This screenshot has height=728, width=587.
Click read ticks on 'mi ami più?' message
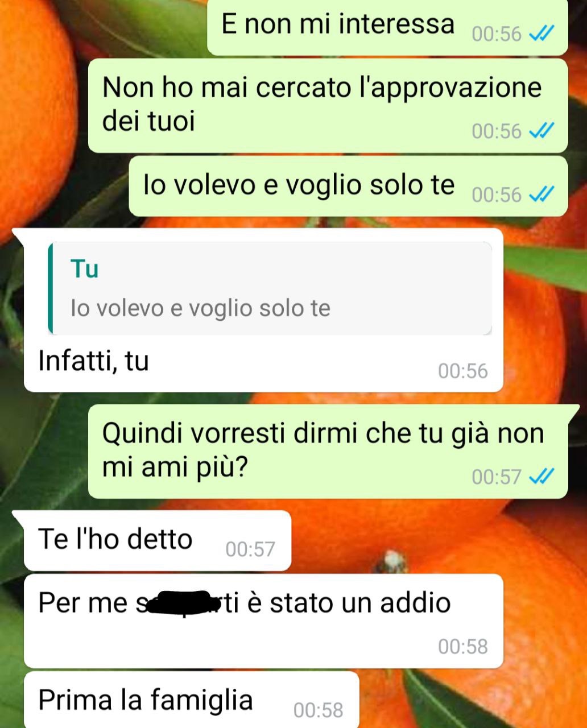pyautogui.click(x=541, y=477)
